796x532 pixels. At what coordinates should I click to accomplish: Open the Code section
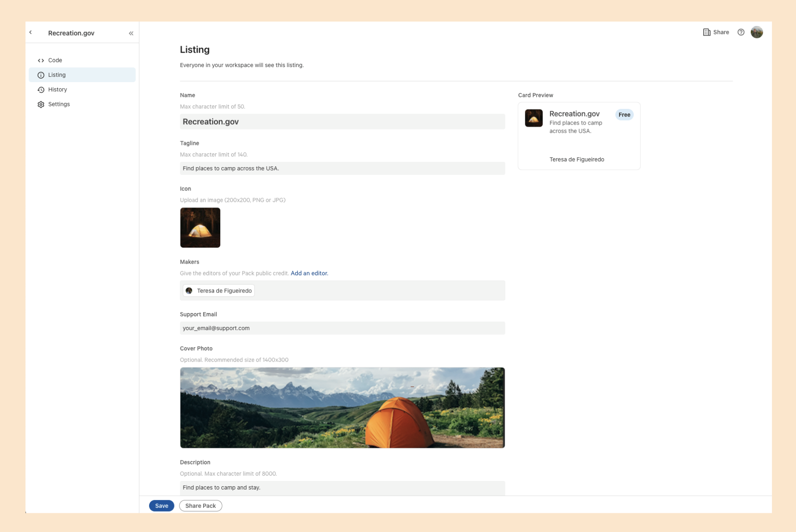pos(55,60)
